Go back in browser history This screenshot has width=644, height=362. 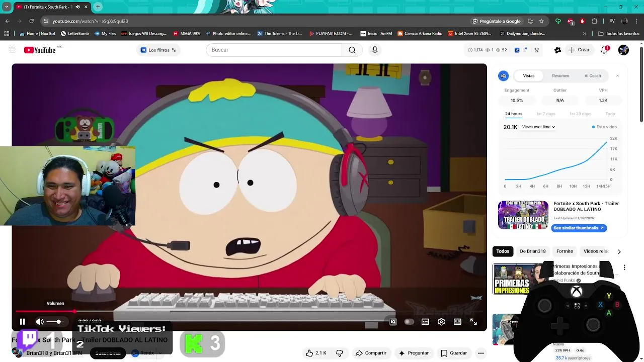coord(7,21)
